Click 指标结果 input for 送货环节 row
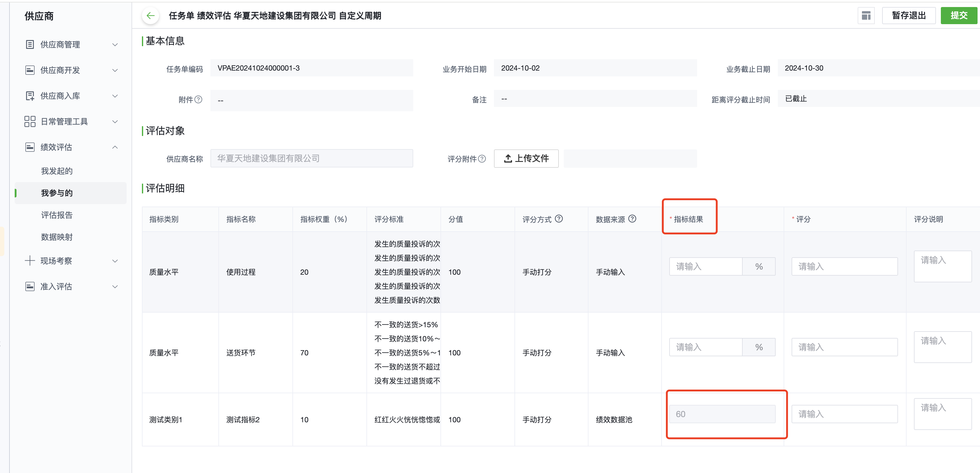Viewport: 980px width, 473px height. [705, 347]
